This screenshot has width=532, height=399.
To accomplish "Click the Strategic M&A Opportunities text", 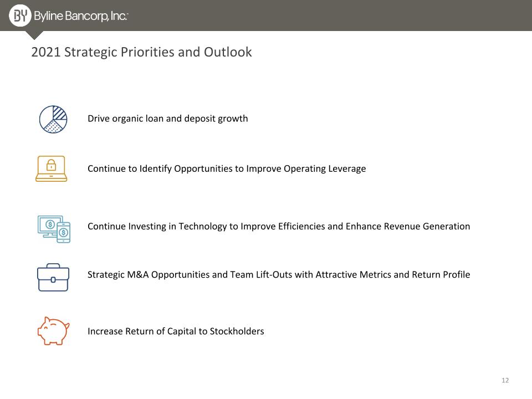I will (279, 274).
